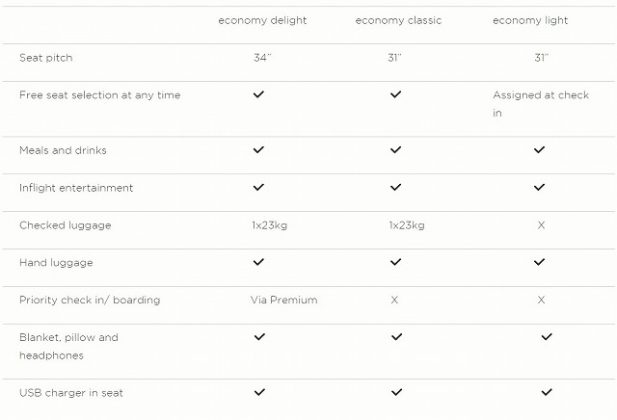Screen dimensions: 617x420
Task: Select the economy delight column header
Action: click(x=262, y=21)
